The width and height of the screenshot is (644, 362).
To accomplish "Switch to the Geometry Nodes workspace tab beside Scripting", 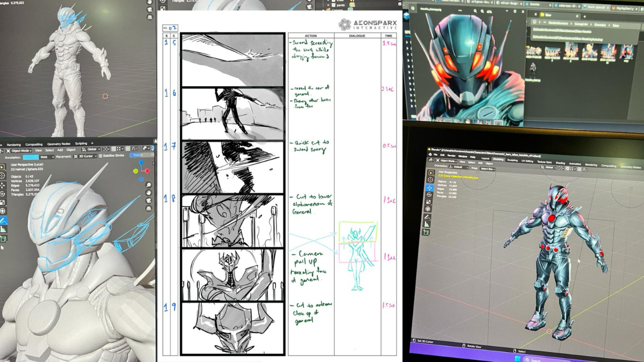I will (x=59, y=144).
